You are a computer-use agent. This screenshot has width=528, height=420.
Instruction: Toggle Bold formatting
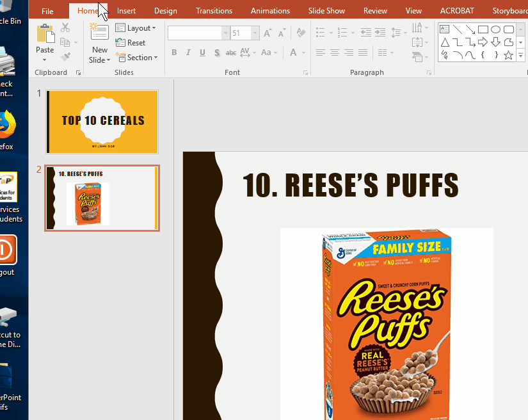(x=174, y=52)
